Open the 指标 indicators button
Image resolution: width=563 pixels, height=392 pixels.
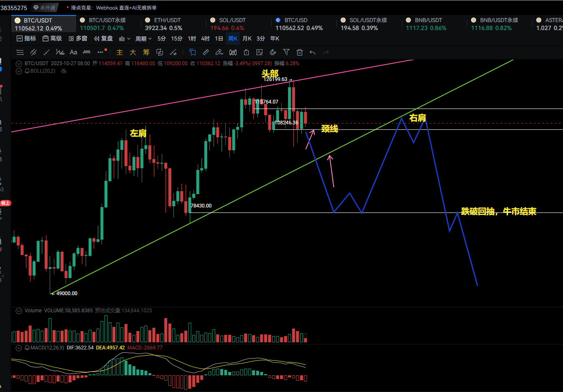point(26,38)
